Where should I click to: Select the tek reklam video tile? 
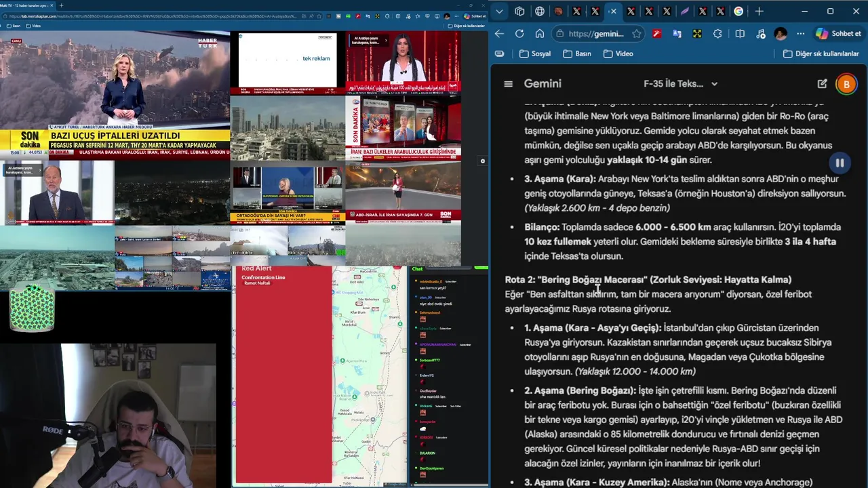pos(288,62)
